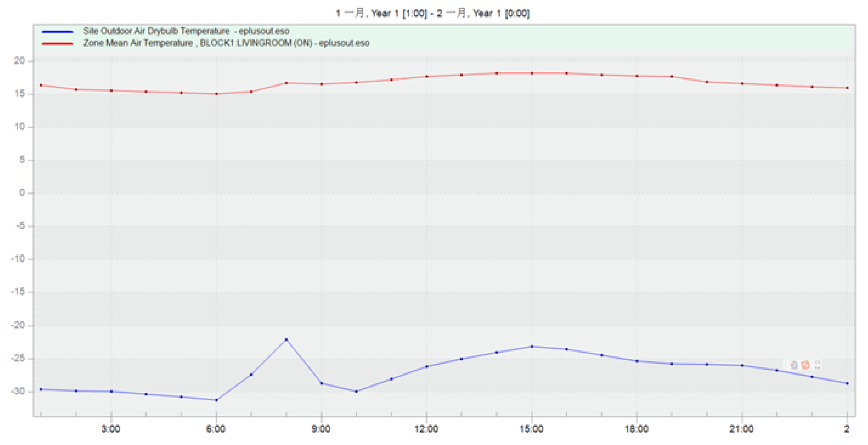Select Site Outdoor Air Drybulb Temperature legend label
This screenshot has height=445, width=868.
click(186, 31)
